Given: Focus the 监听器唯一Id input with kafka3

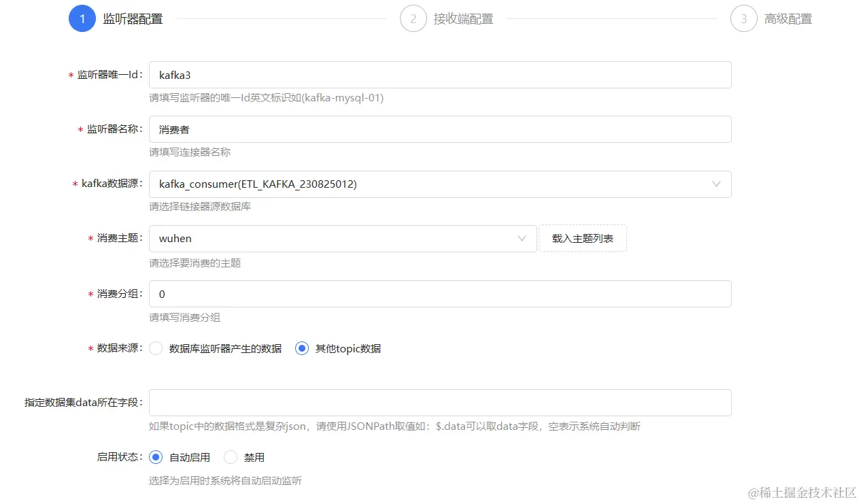Looking at the screenshot, I should pyautogui.click(x=440, y=75).
